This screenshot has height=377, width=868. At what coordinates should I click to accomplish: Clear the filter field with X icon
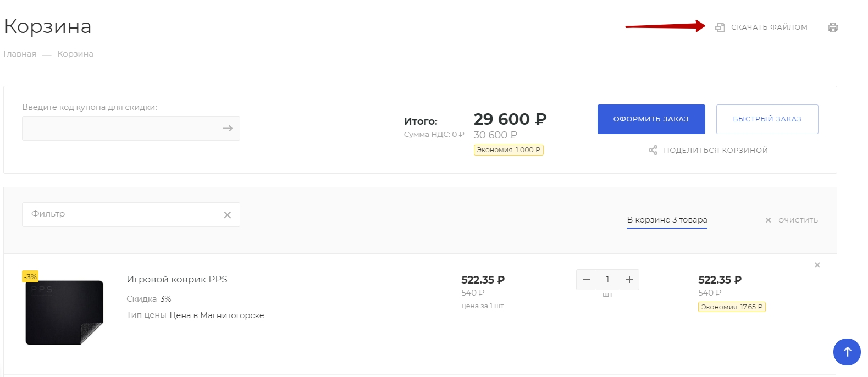pyautogui.click(x=228, y=215)
